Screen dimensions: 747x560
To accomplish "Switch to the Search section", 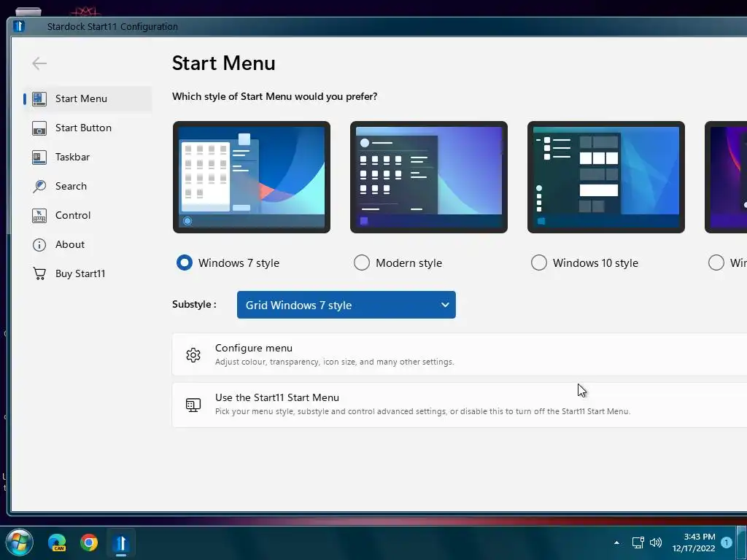I will 88,186.
